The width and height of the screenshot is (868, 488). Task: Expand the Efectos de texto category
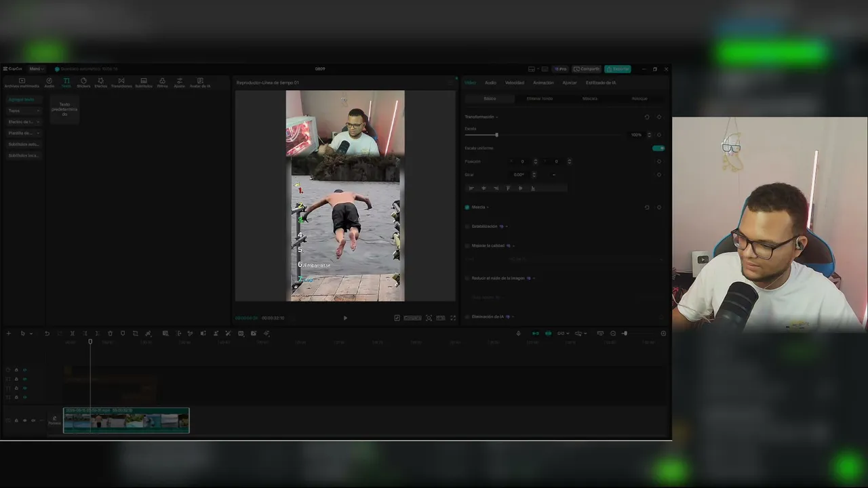pyautogui.click(x=24, y=122)
